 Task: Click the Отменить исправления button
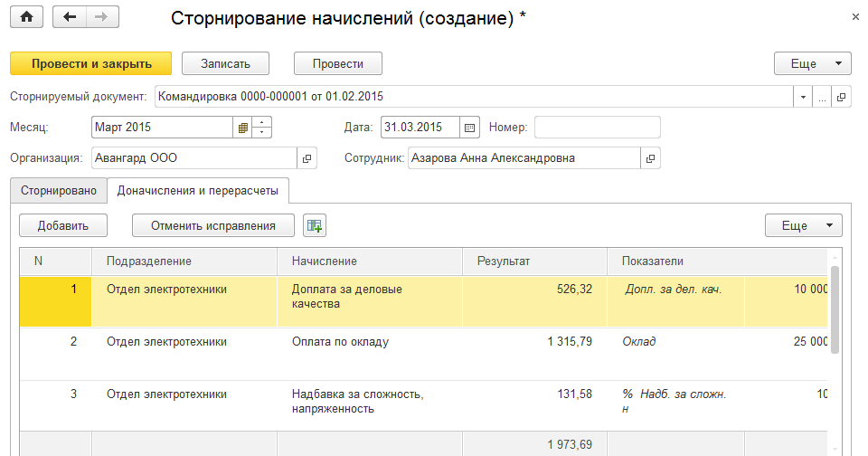(x=213, y=225)
